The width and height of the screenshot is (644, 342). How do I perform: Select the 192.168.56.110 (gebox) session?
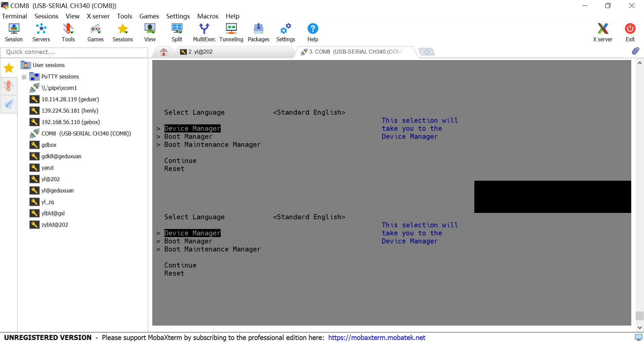pyautogui.click(x=71, y=122)
